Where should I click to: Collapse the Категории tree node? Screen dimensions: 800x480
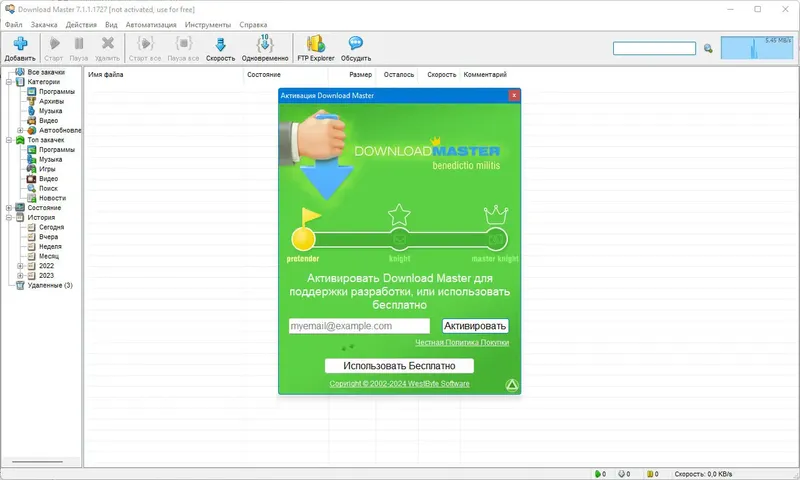pos(9,82)
